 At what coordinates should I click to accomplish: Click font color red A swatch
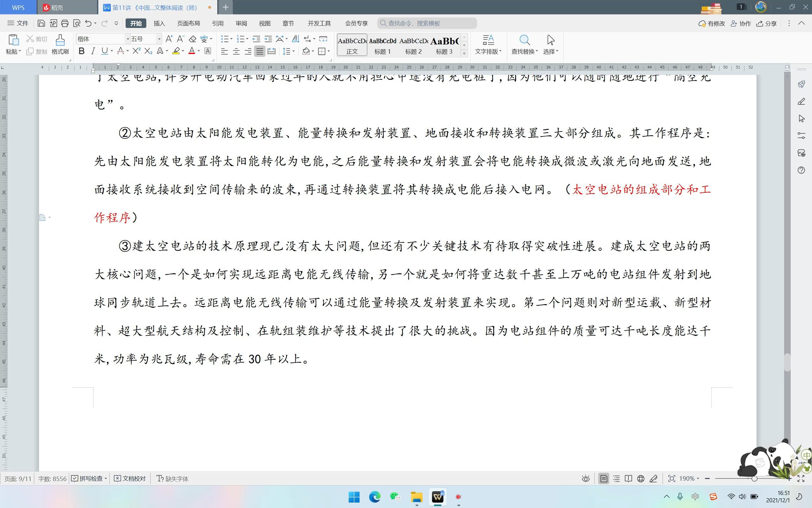(x=192, y=51)
